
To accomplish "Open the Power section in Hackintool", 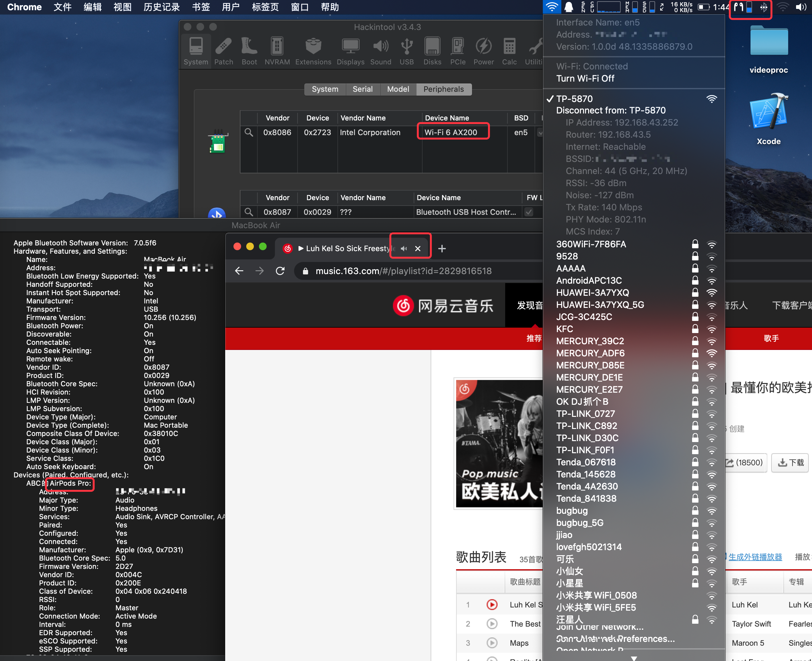I will 484,51.
